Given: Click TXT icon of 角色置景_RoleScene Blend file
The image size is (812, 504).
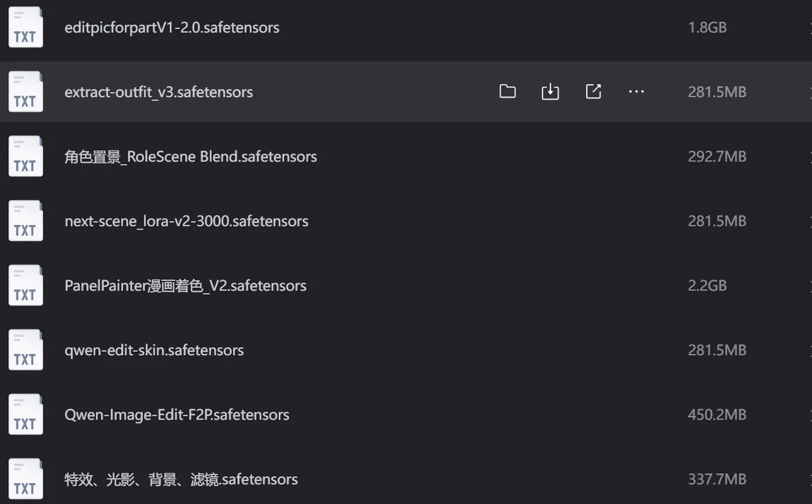Looking at the screenshot, I should pos(25,157).
